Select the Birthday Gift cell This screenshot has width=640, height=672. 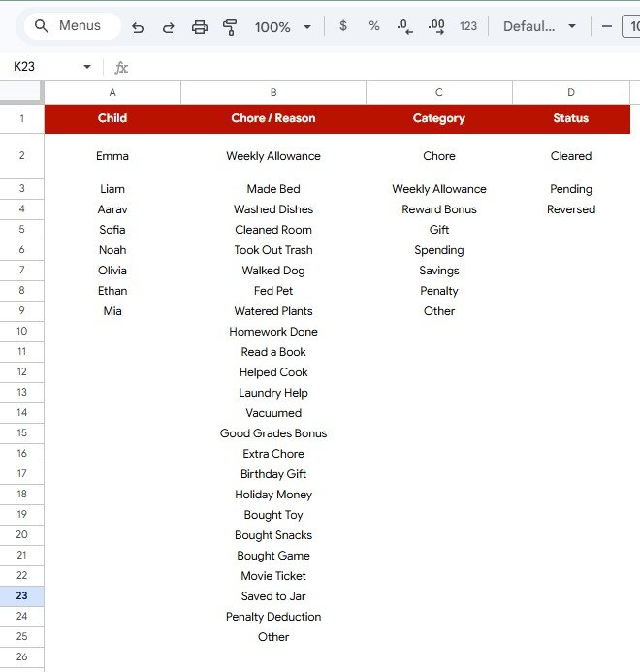click(273, 474)
